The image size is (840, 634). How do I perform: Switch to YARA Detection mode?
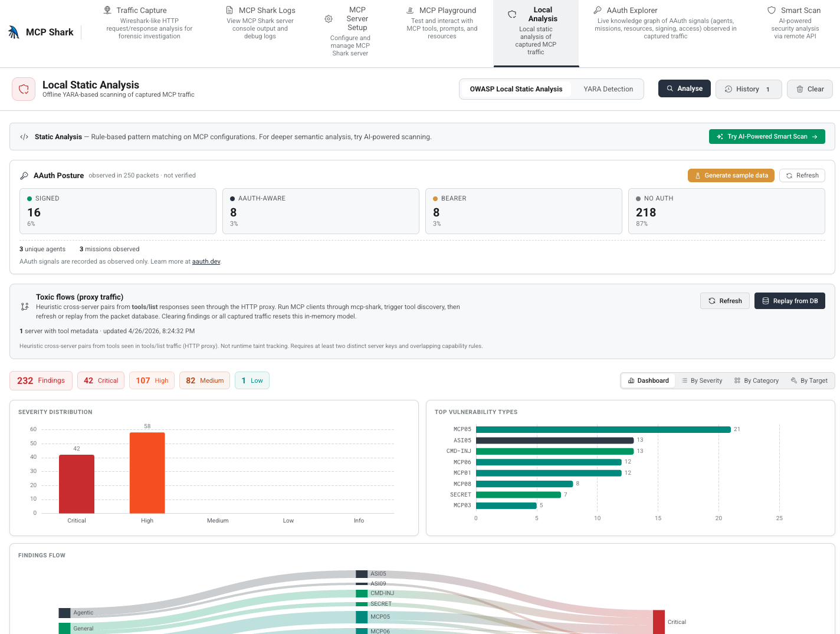[608, 89]
